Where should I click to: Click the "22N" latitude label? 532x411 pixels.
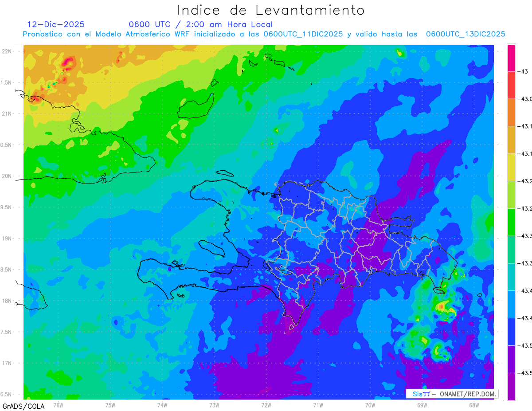(x=8, y=51)
